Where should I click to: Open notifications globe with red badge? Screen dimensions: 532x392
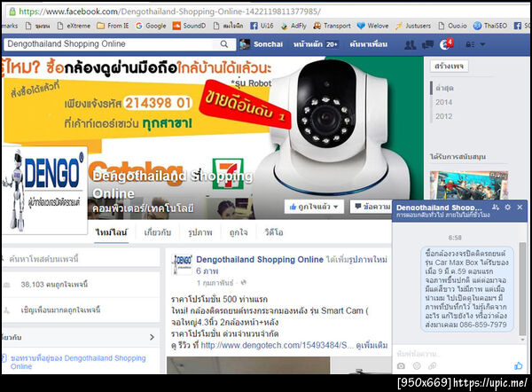point(446,44)
